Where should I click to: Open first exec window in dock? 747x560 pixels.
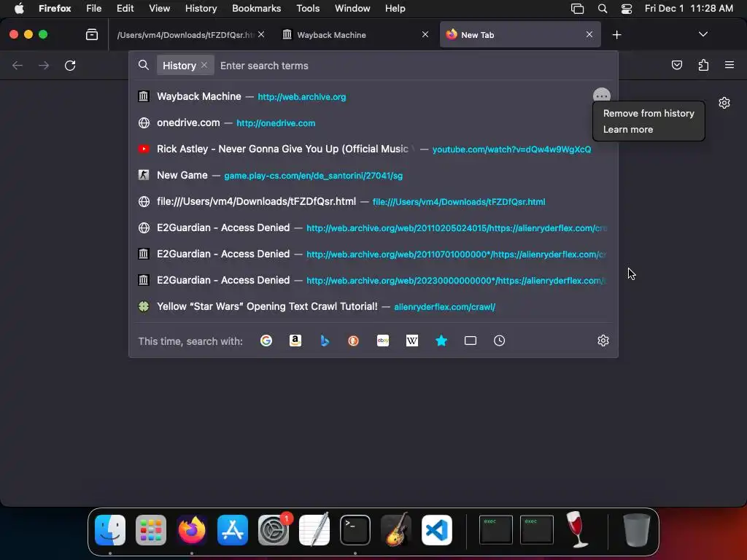pyautogui.click(x=495, y=529)
